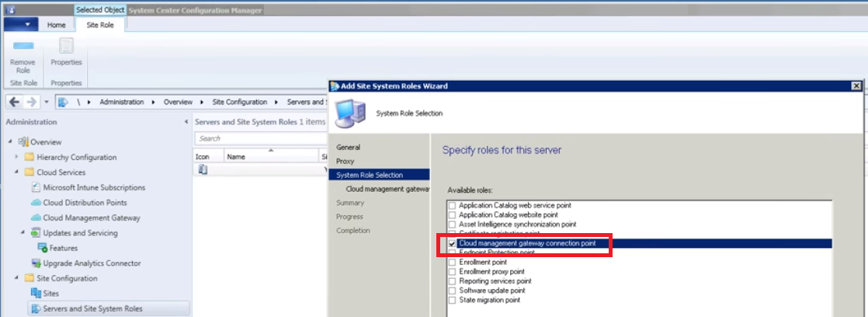The height and width of the screenshot is (317, 868).
Task: Check the Enrollment point role
Action: click(452, 262)
